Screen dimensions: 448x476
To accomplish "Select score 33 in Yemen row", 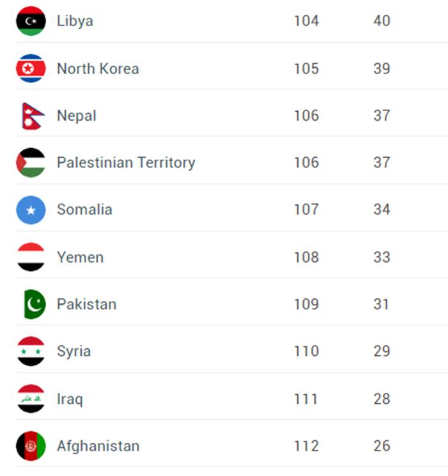I will [382, 257].
